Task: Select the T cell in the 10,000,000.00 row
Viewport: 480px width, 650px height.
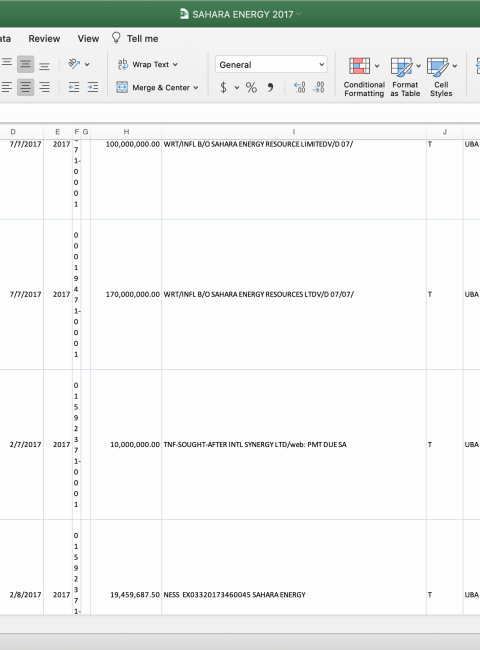Action: pos(444,444)
